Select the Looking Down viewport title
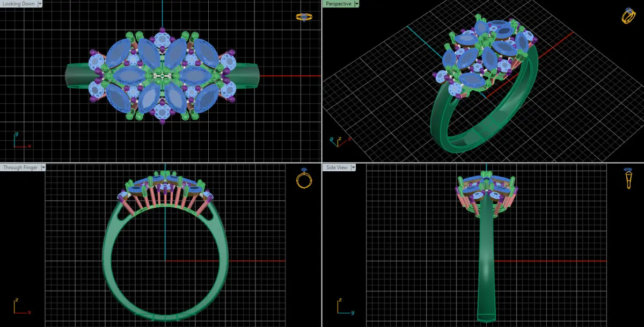The width and height of the screenshot is (644, 327). click(x=19, y=4)
